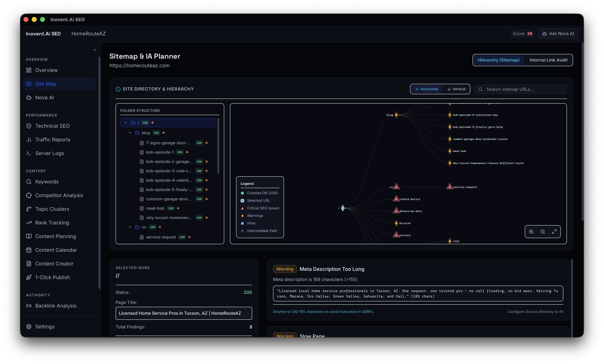Collapse the root folder chevron
The image size is (604, 364).
(126, 123)
